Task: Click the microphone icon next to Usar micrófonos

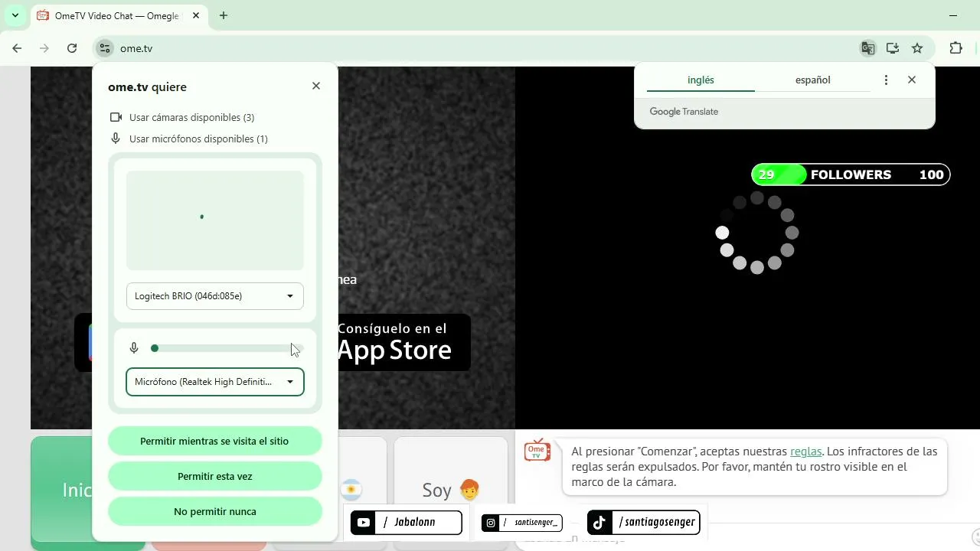Action: [116, 139]
